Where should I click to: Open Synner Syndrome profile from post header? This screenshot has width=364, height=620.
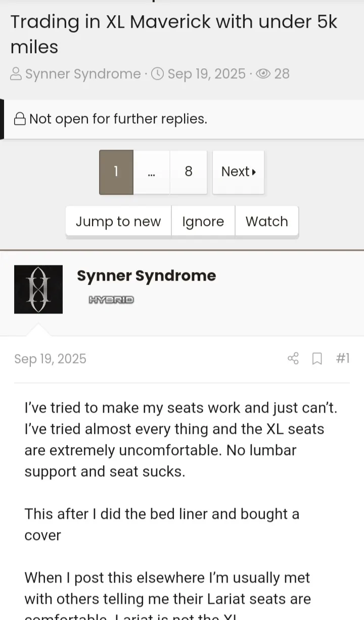(147, 276)
